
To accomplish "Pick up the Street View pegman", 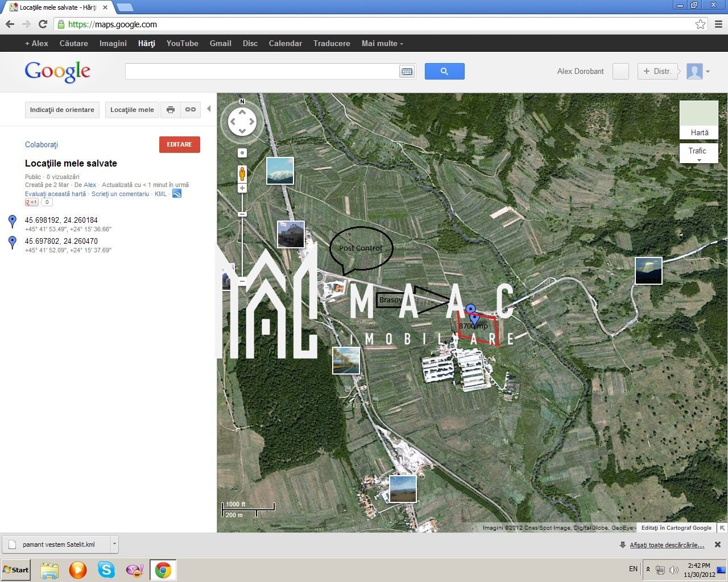I will [x=242, y=173].
